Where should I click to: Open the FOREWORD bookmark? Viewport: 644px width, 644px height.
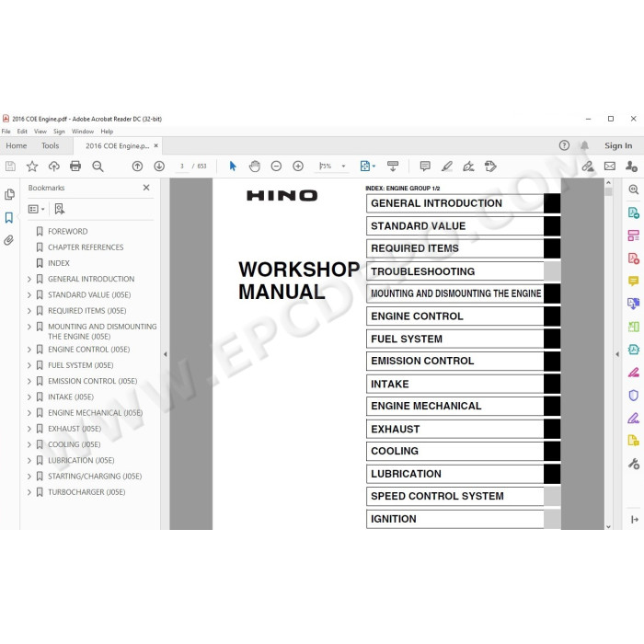pyautogui.click(x=67, y=232)
